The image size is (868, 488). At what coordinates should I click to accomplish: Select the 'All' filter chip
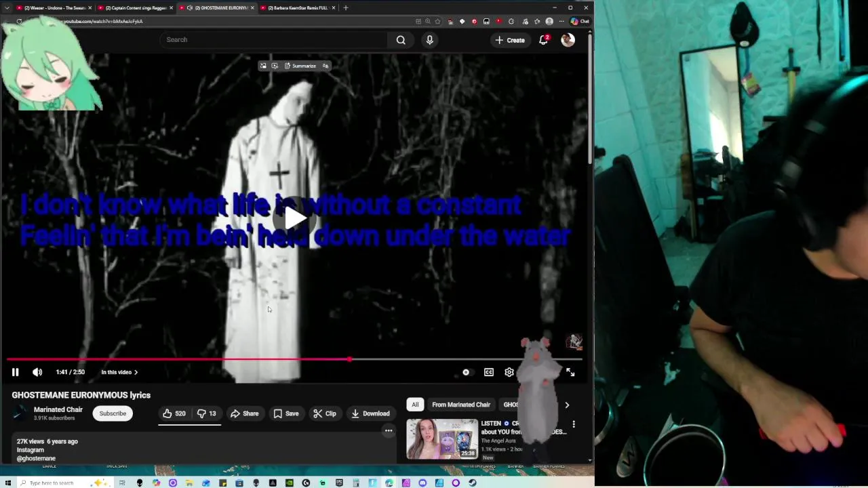point(415,405)
